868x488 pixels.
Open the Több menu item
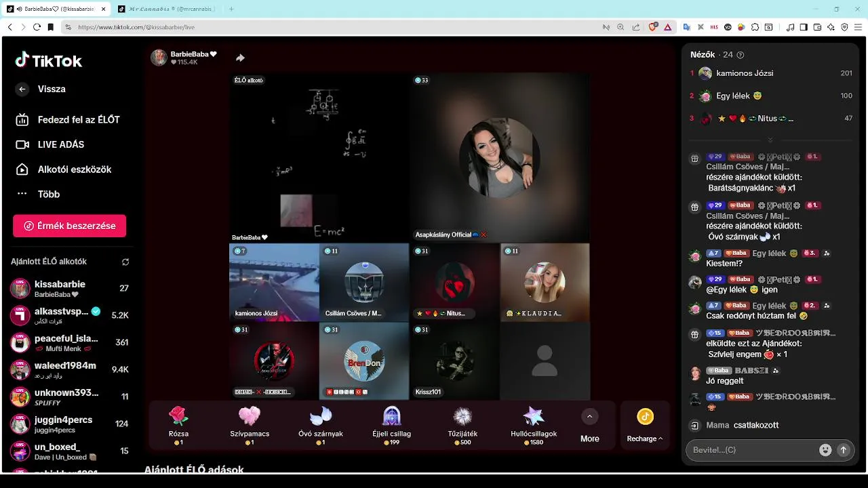click(x=38, y=194)
